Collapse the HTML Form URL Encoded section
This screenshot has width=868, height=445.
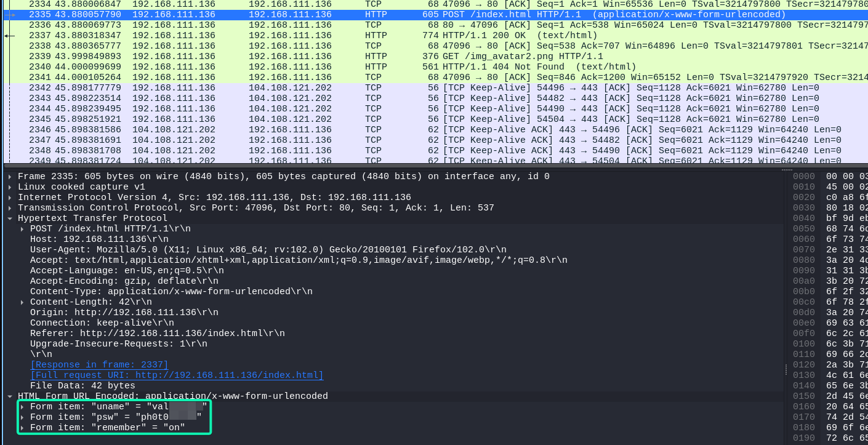[10, 396]
